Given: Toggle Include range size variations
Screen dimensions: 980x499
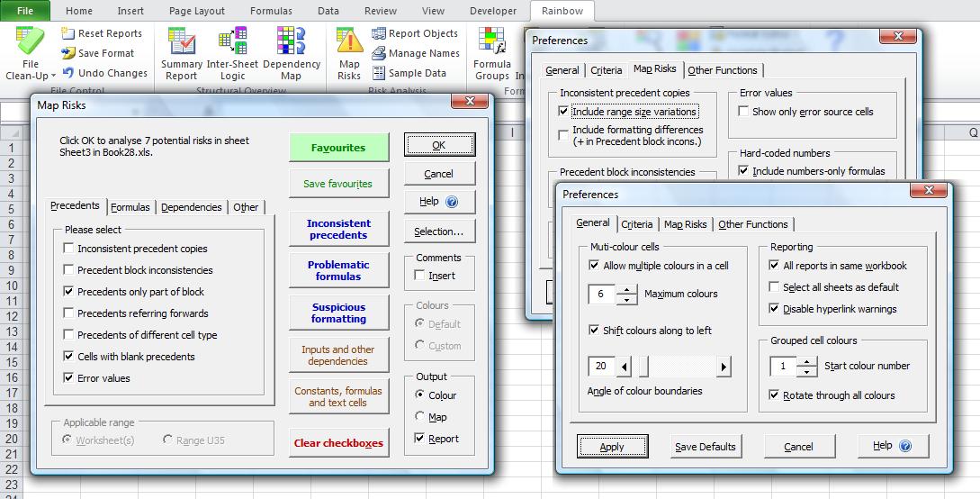Looking at the screenshot, I should coord(563,112).
